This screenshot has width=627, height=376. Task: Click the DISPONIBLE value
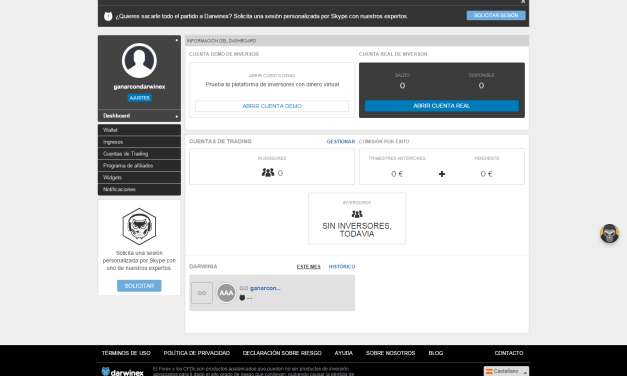click(481, 86)
